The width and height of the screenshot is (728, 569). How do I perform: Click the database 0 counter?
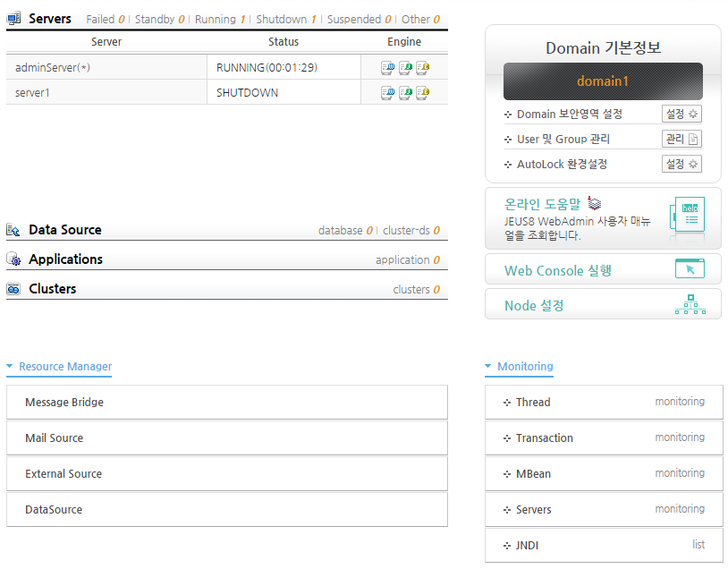click(x=345, y=231)
